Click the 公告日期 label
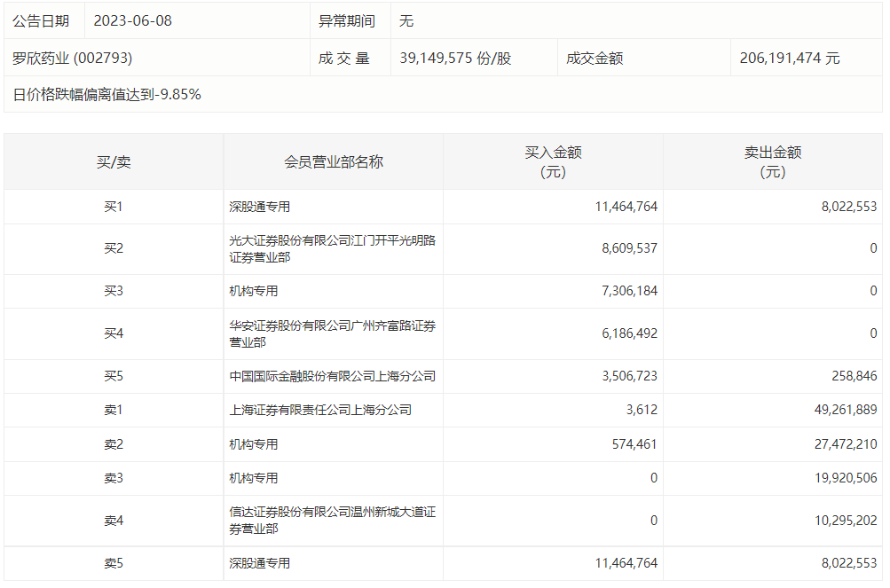This screenshot has width=890, height=588. click(41, 21)
